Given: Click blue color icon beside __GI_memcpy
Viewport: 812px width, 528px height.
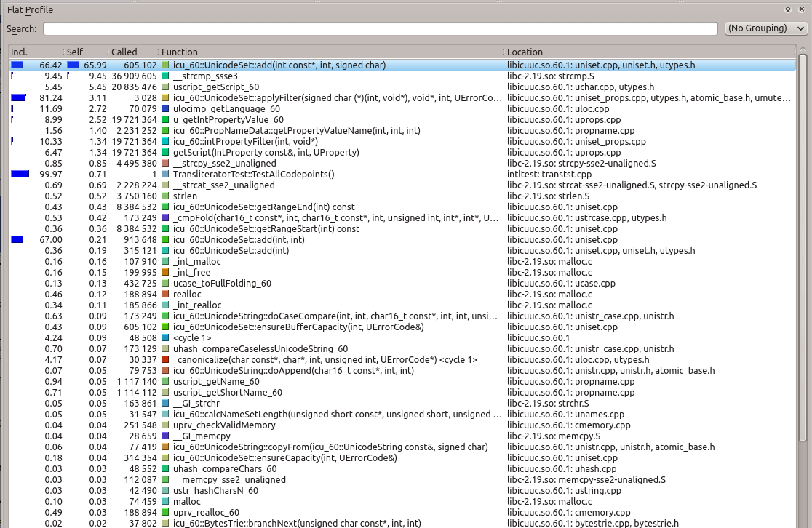Looking at the screenshot, I should click(x=166, y=436).
